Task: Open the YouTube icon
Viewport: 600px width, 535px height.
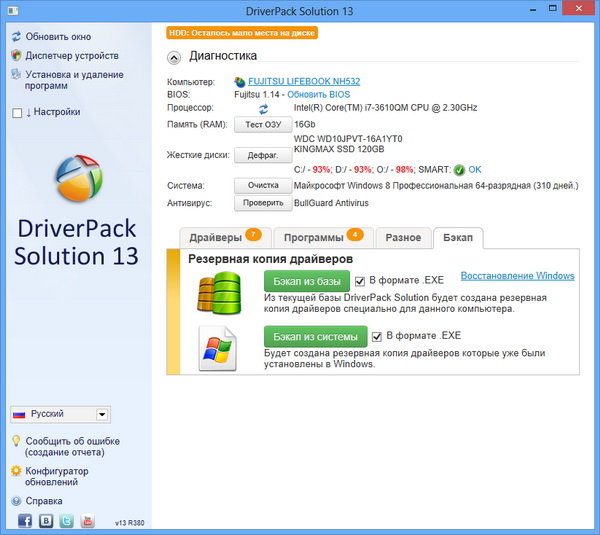Action: coord(87,521)
